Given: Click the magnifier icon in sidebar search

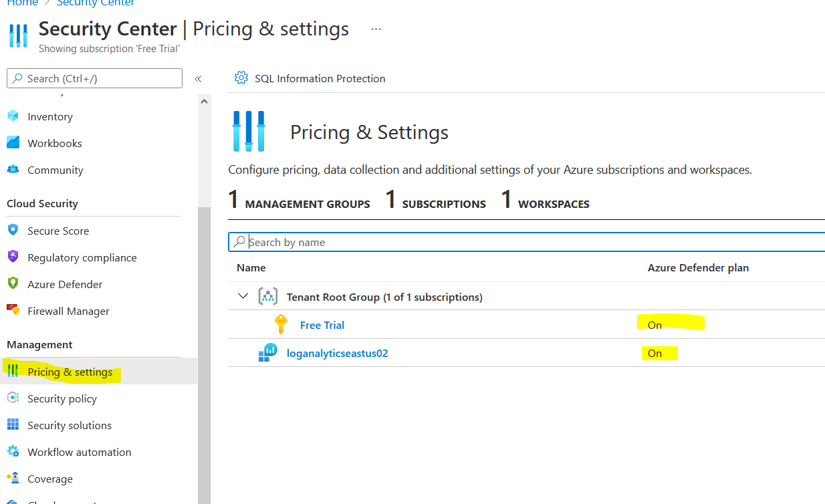Looking at the screenshot, I should click(x=17, y=78).
